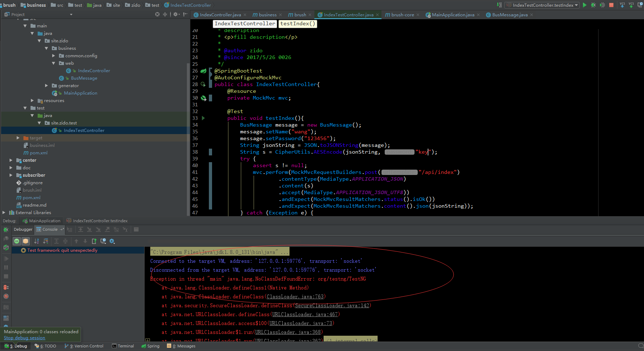Screen dimensions: 644x351
Task: Click the Debug bug icon in top toolbar
Action: click(593, 5)
